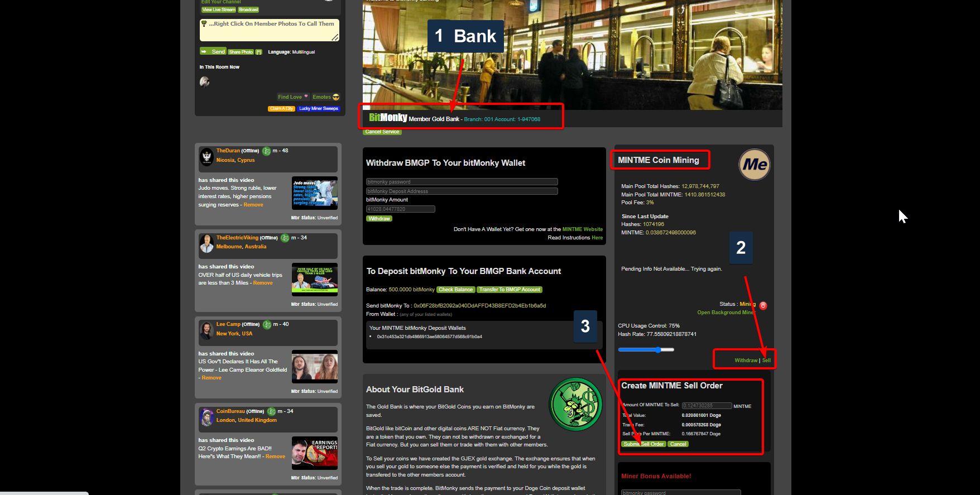Click the MINTME deposit wallet address 0x31c453a...
This screenshot has height=495, width=980.
[x=429, y=337]
